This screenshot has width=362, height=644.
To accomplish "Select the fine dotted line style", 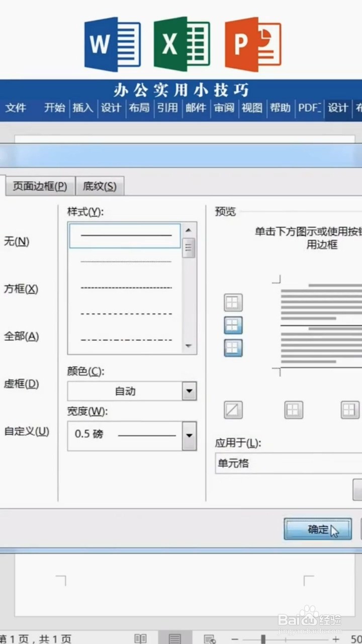I will [126, 262].
